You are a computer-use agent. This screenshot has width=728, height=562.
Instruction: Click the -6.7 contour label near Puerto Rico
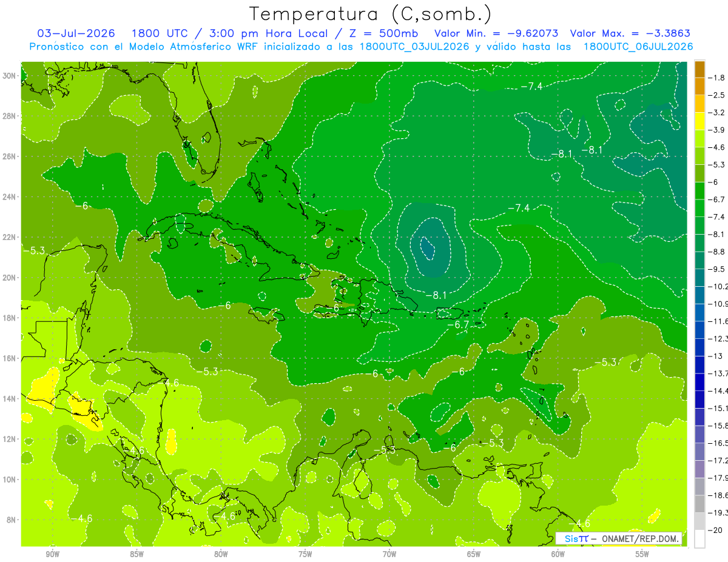click(458, 325)
